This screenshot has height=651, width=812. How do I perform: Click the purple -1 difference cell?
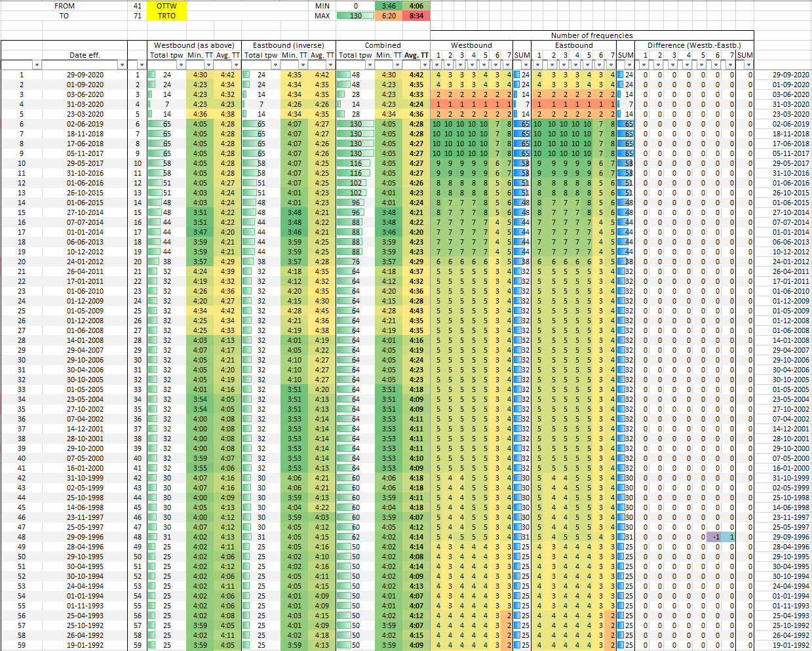pos(718,537)
